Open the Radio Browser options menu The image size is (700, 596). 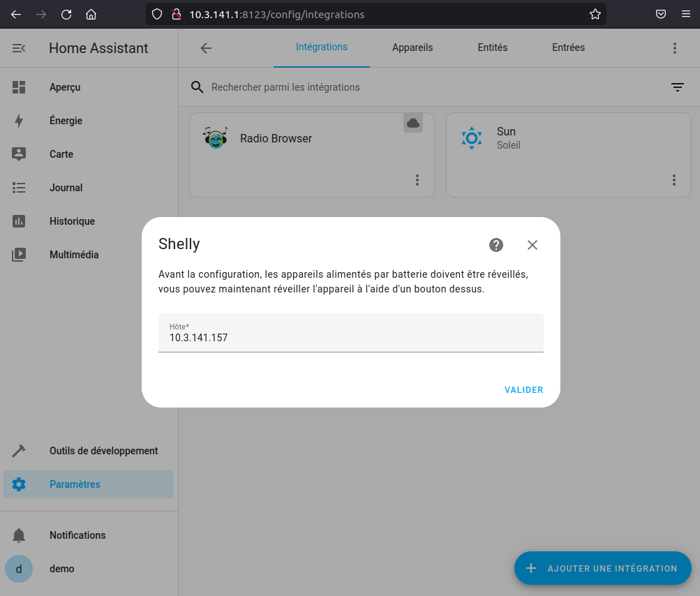[417, 180]
